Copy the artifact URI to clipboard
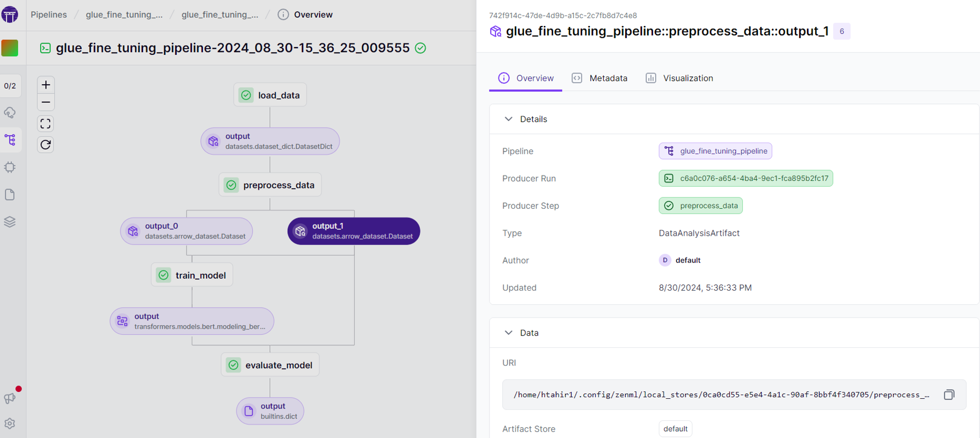 949,395
